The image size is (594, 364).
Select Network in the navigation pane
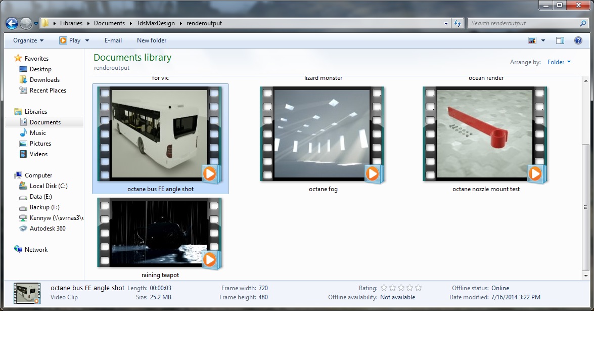coord(36,249)
